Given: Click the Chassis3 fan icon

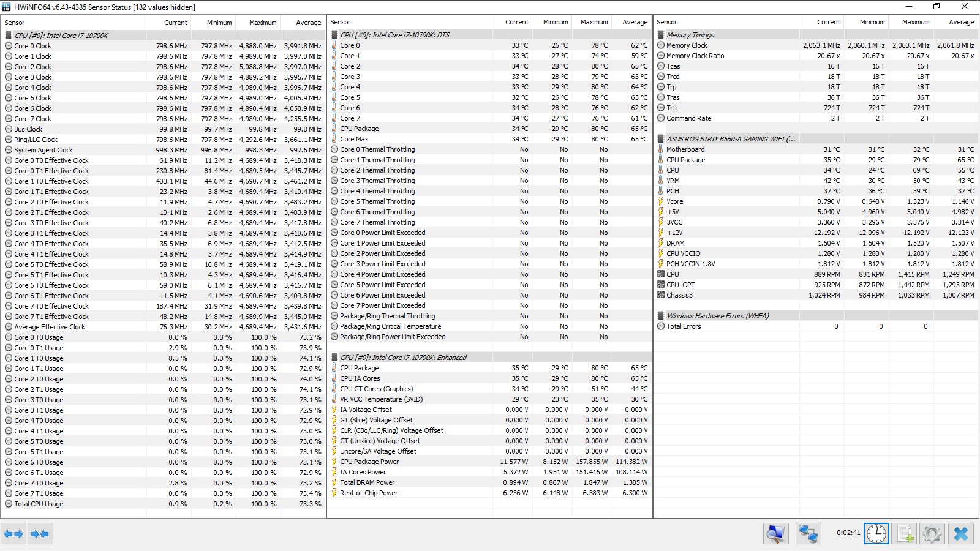Looking at the screenshot, I should pos(661,295).
